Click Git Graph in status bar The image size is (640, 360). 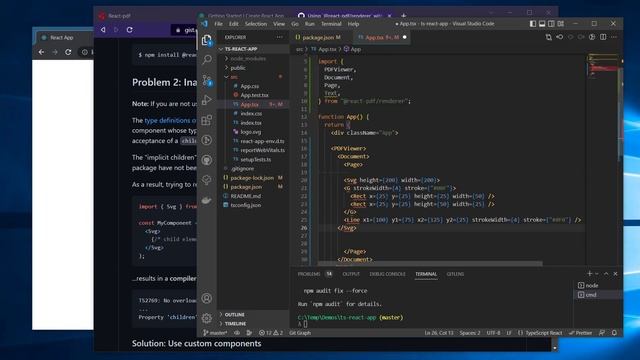point(300,333)
